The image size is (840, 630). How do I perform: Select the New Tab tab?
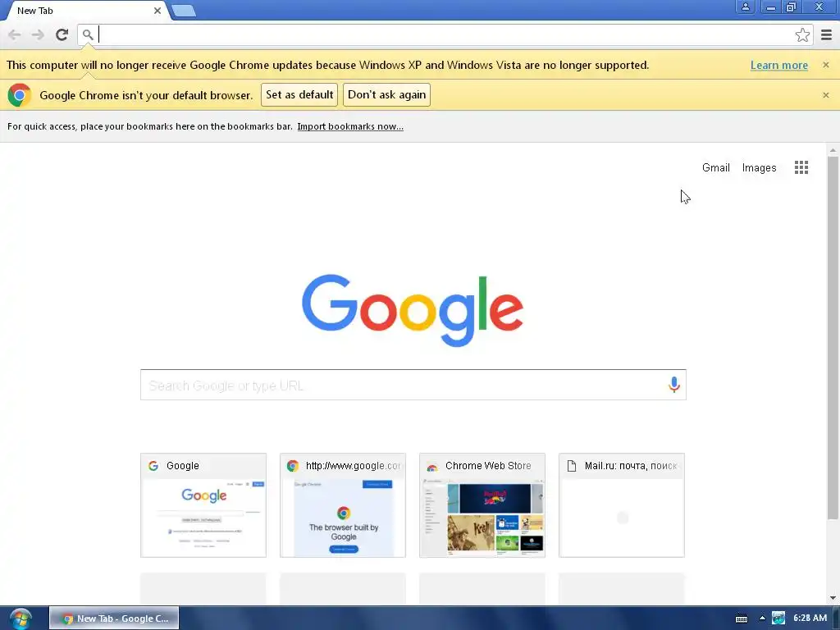pyautogui.click(x=85, y=11)
